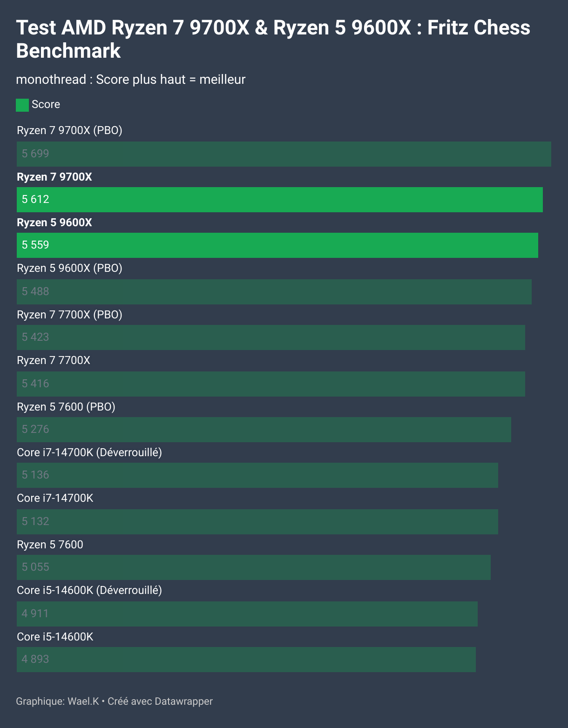The height and width of the screenshot is (728, 568).
Task: Click the chart title about Fritz Chess Benchmark
Action: coord(273,39)
